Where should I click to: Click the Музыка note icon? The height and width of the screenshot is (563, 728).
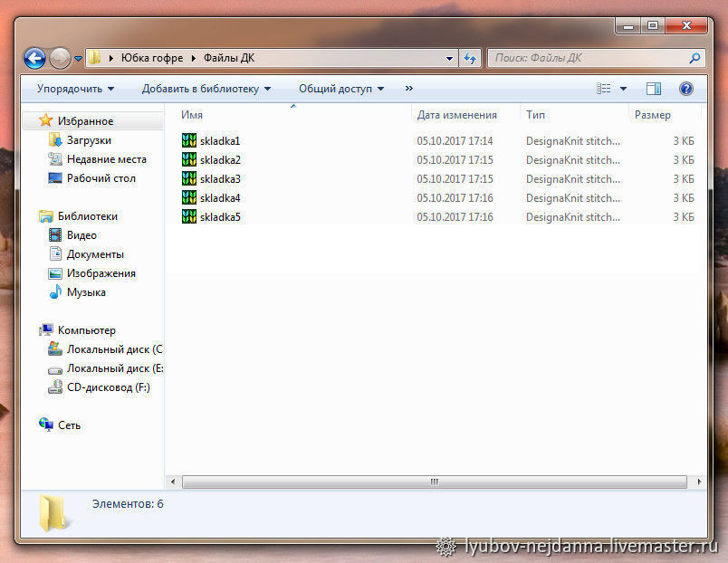tap(55, 291)
